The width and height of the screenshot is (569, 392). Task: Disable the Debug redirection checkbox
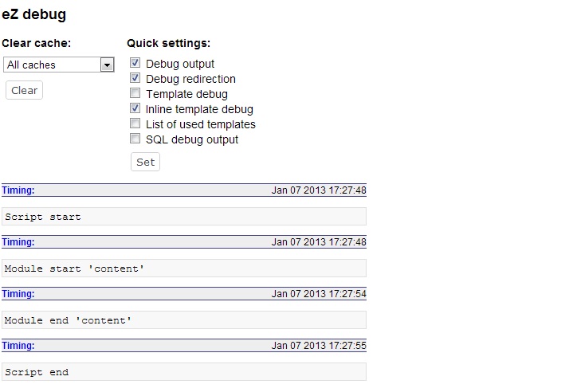point(135,78)
